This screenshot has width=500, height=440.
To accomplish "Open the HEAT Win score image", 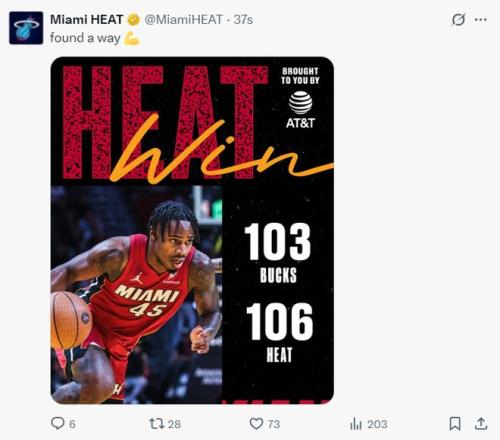I will (x=192, y=230).
